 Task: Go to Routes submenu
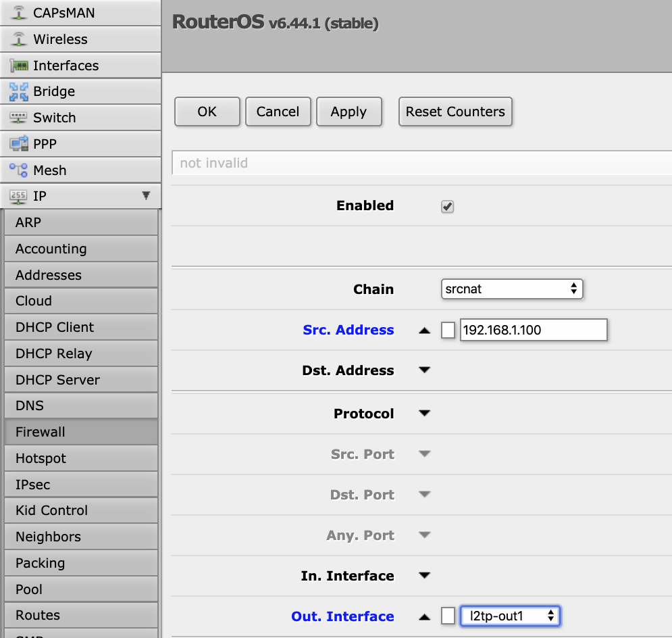(x=81, y=615)
